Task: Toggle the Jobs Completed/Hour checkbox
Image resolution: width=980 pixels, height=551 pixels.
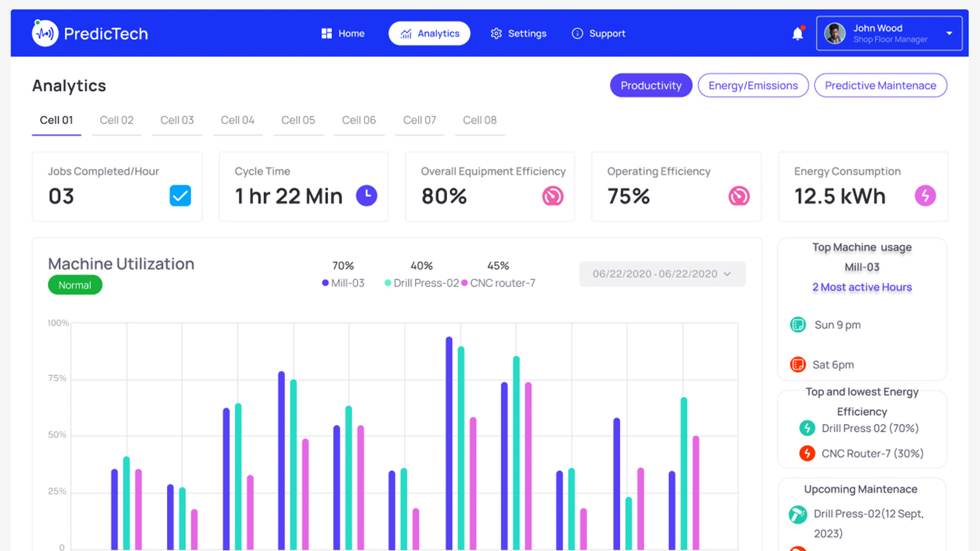Action: 180,196
